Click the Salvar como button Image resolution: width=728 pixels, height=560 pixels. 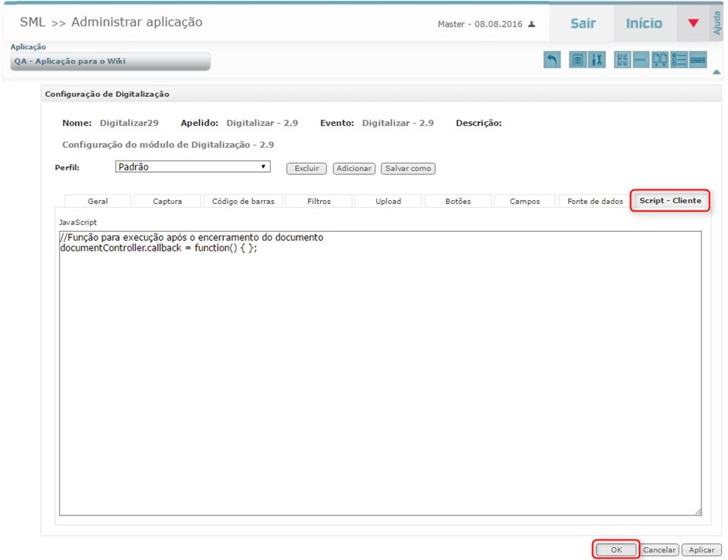(408, 168)
